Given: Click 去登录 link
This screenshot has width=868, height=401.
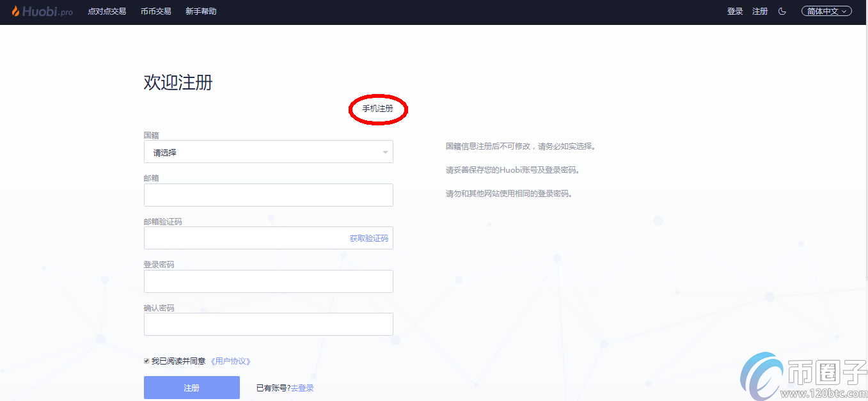Looking at the screenshot, I should 303,388.
